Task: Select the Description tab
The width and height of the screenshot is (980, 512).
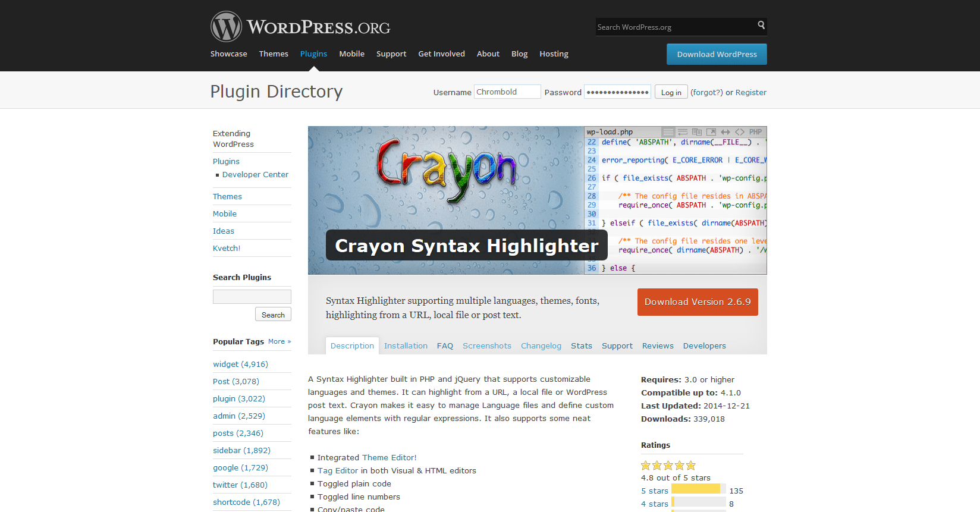Action: [x=352, y=346]
